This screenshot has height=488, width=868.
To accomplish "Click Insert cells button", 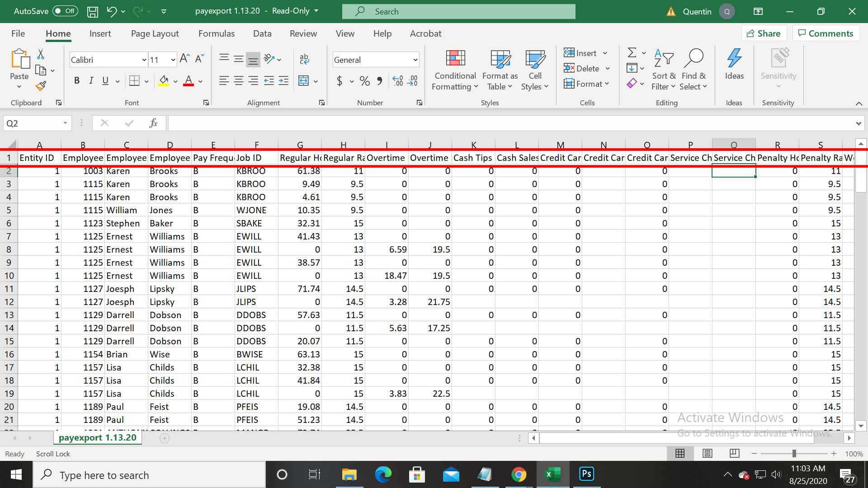I will coord(586,53).
